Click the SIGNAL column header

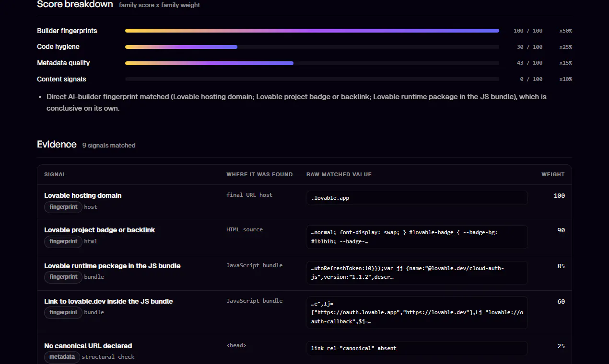[55, 174]
